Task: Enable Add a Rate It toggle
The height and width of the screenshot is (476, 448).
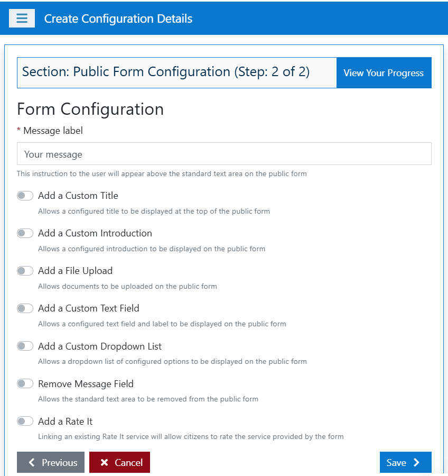Action: point(25,422)
